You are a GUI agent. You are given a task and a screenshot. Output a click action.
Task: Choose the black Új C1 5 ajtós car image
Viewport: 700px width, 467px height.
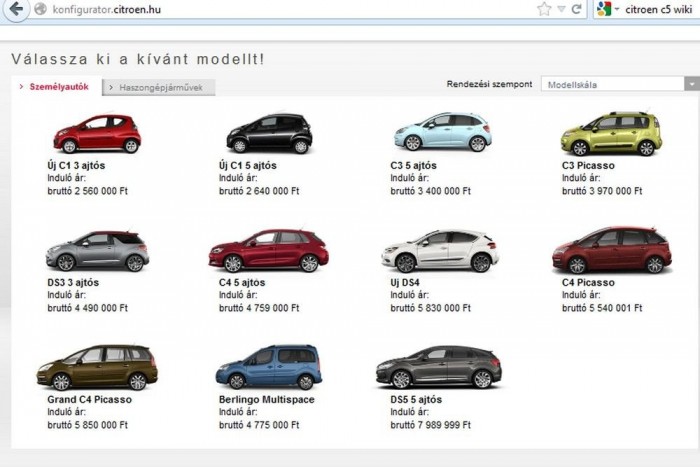tap(269, 133)
